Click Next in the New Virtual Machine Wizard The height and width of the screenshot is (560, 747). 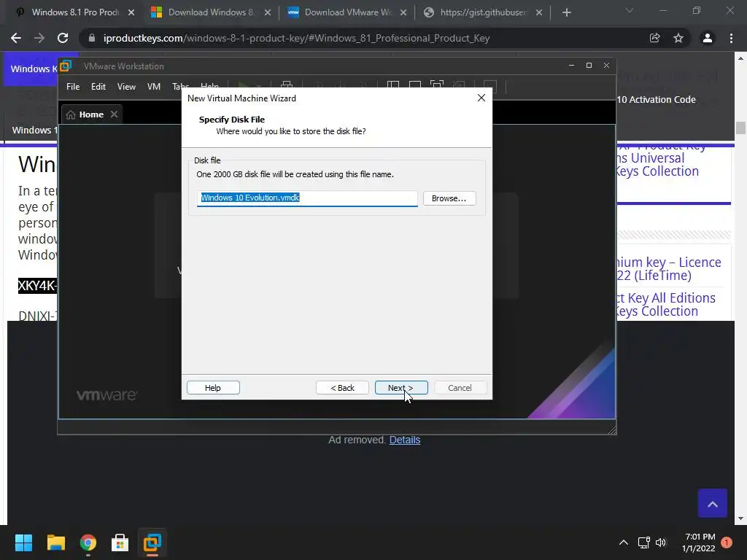pyautogui.click(x=401, y=388)
